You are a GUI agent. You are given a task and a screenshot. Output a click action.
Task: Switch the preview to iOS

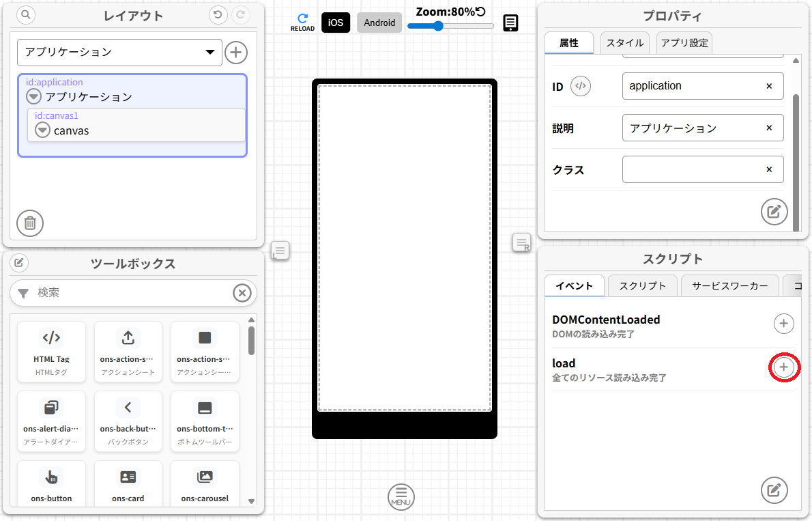pos(335,23)
